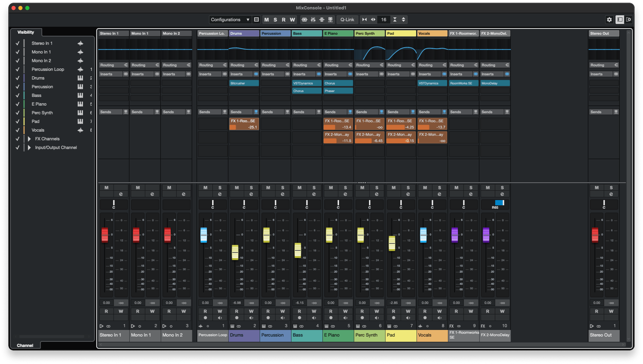Click instrument icon below E Piano fader
This screenshot has height=364, width=643.
coord(327,326)
